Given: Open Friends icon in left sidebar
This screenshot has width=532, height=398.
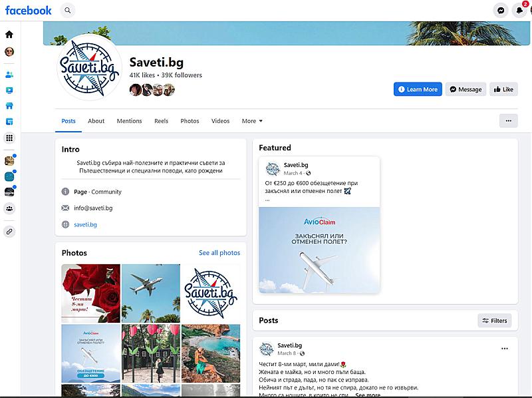Looking at the screenshot, I should (x=9, y=75).
